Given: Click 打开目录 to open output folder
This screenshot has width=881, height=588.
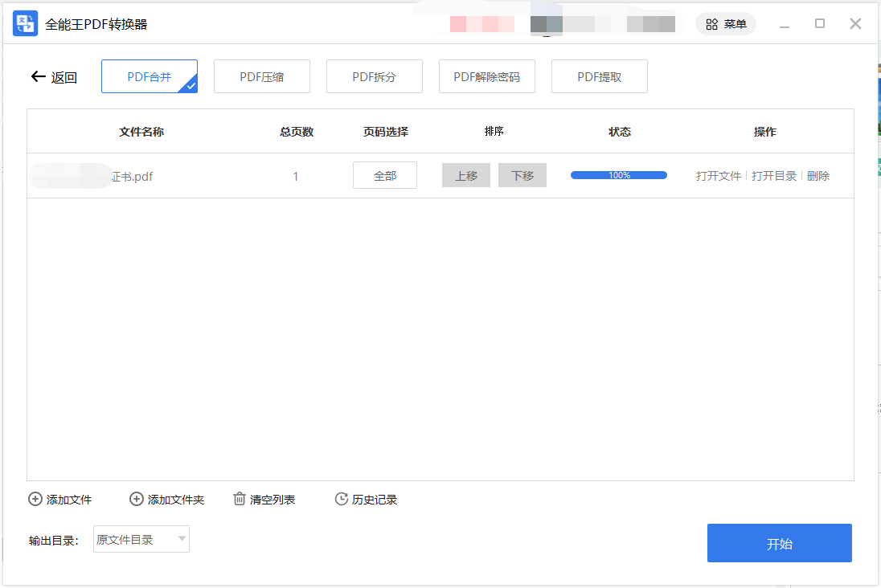Looking at the screenshot, I should point(773,175).
